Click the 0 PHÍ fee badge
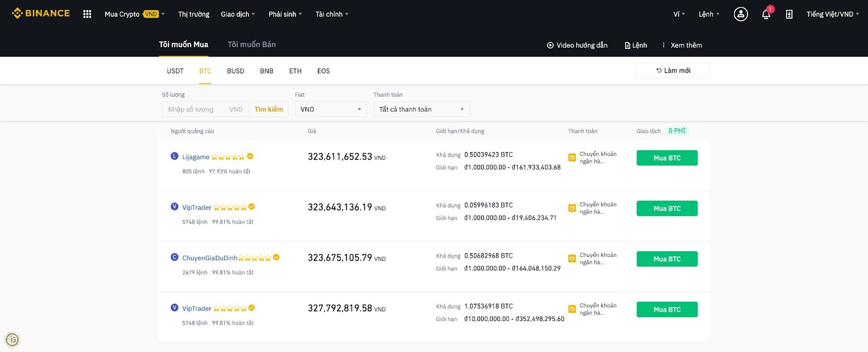868x352 pixels. [676, 131]
